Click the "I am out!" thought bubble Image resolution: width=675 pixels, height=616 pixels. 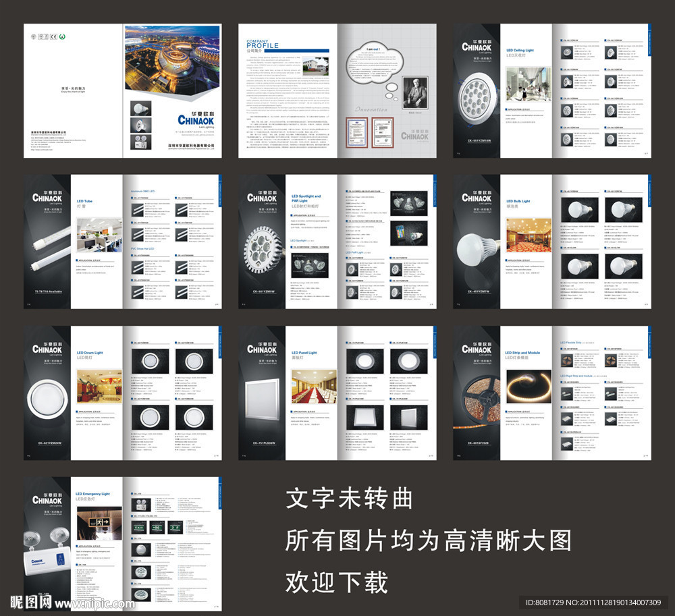tap(374, 63)
